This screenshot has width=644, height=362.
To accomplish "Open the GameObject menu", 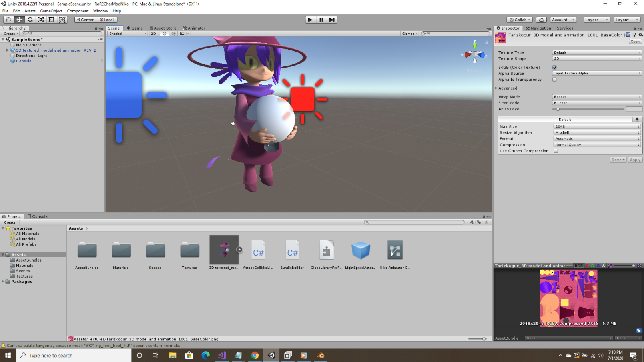I will 51,11.
